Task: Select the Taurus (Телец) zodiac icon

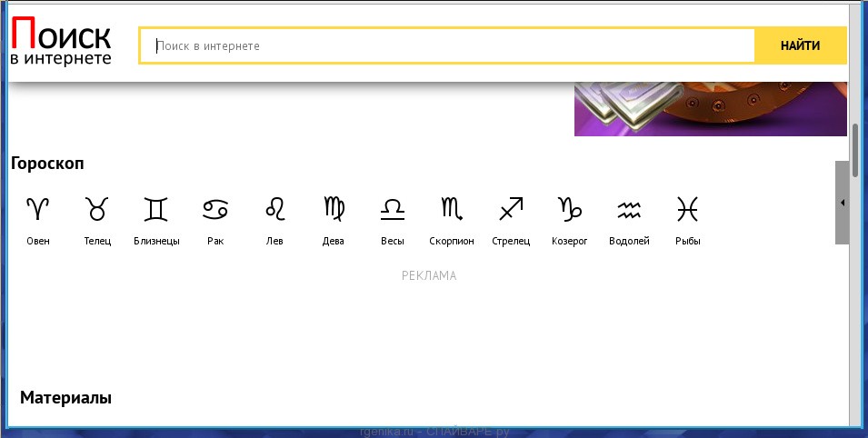Action: (x=97, y=210)
